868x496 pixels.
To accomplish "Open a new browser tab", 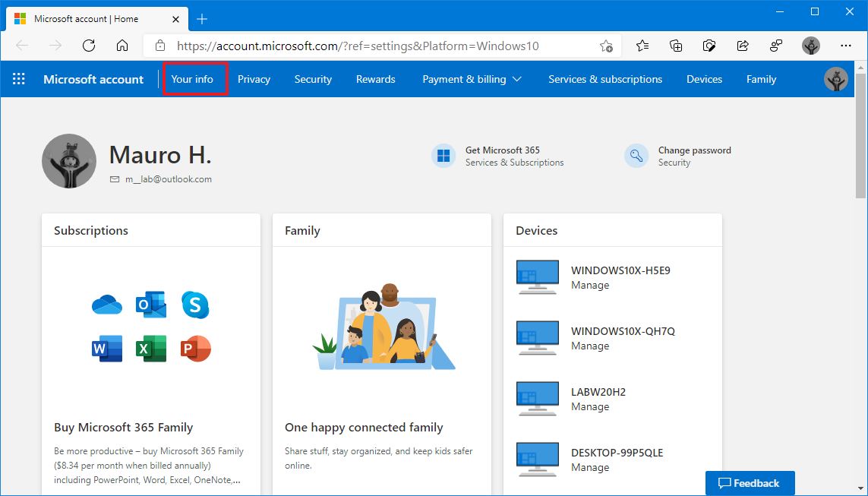I will pos(202,20).
